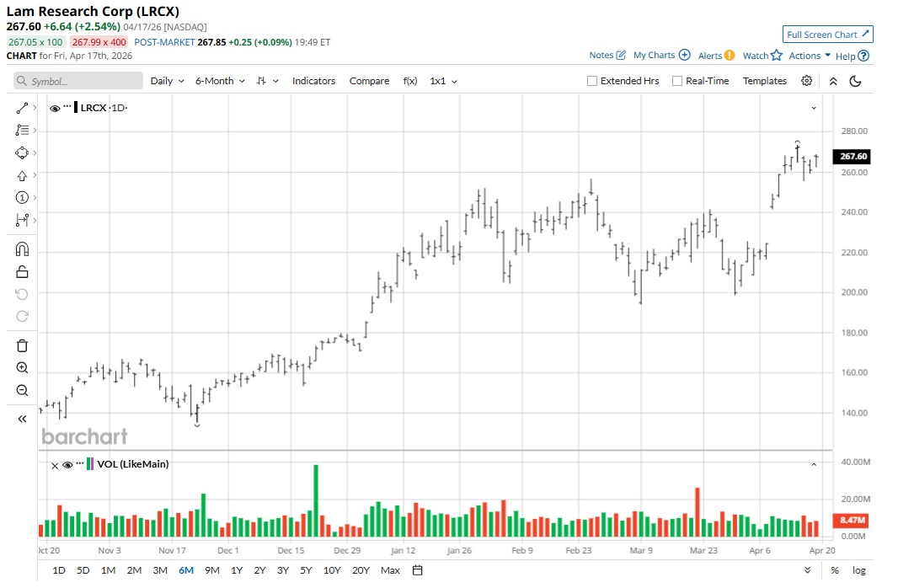Expand the 6-Month period dropdown
The image size is (898, 588).
tap(220, 81)
